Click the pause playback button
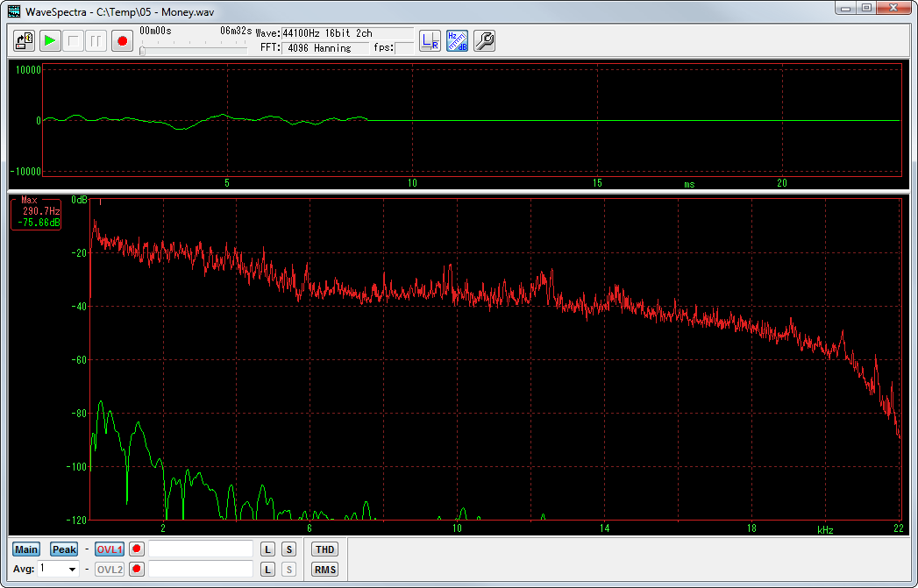 click(x=96, y=41)
